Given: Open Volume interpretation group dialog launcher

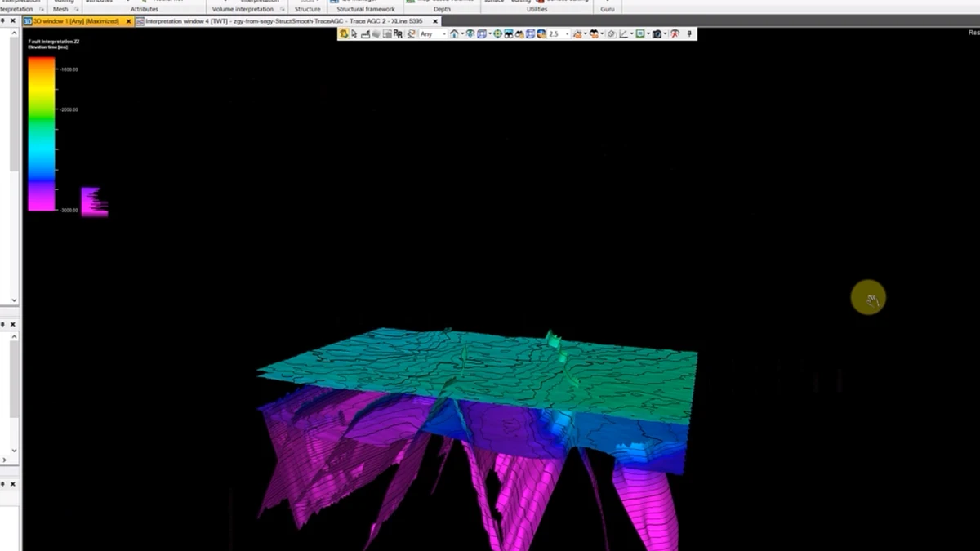Looking at the screenshot, I should [282, 10].
